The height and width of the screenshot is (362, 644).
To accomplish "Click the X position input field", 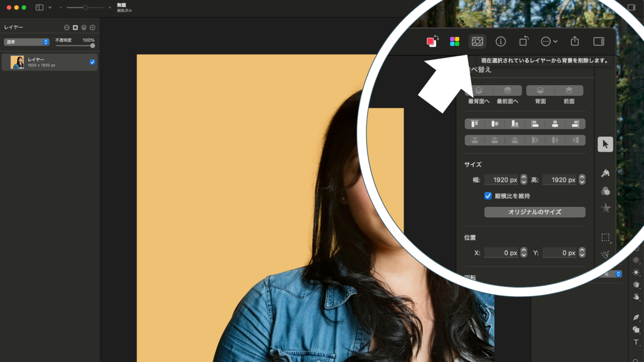I will (502, 253).
